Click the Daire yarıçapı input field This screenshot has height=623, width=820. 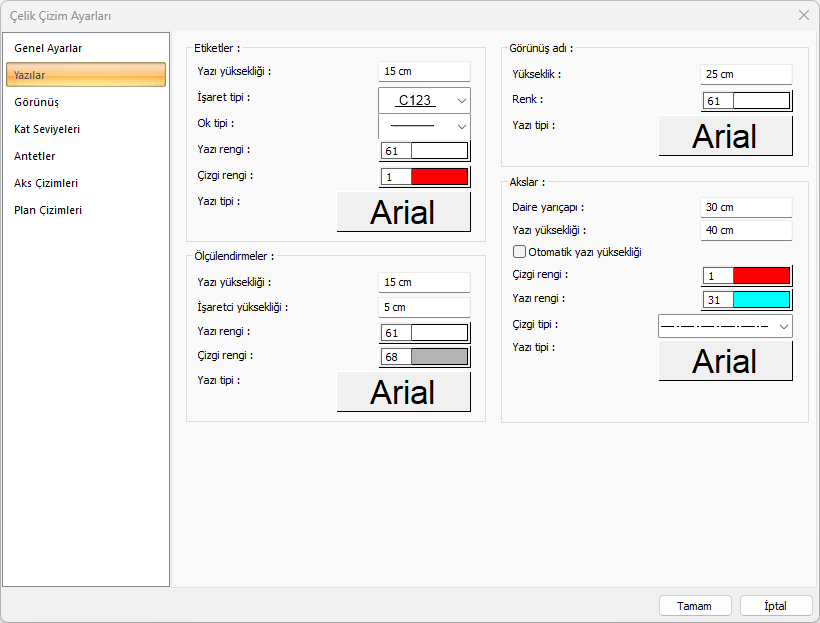point(746,207)
